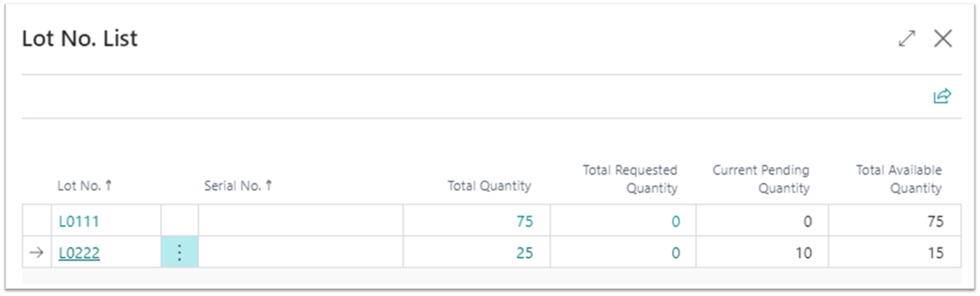Open the row options menu for L0222
Image resolution: width=980 pixels, height=296 pixels.
coord(179,253)
